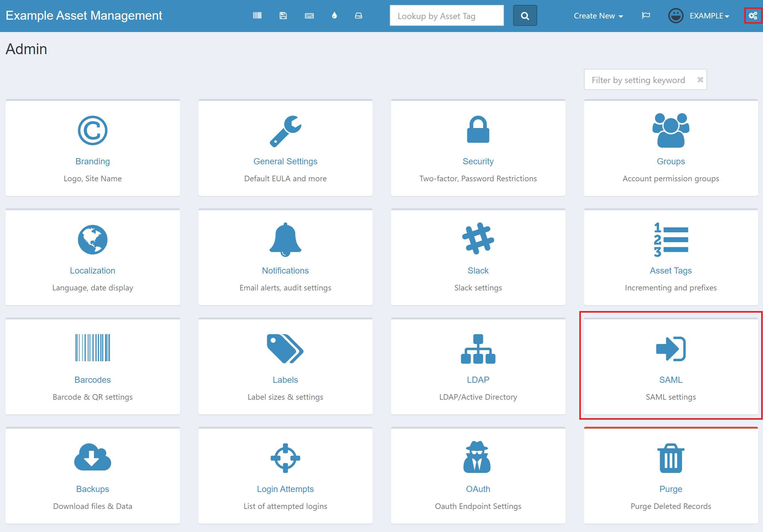Viewport: 763px width, 532px height.
Task: Click the Filter by setting keyword box
Action: tap(638, 80)
